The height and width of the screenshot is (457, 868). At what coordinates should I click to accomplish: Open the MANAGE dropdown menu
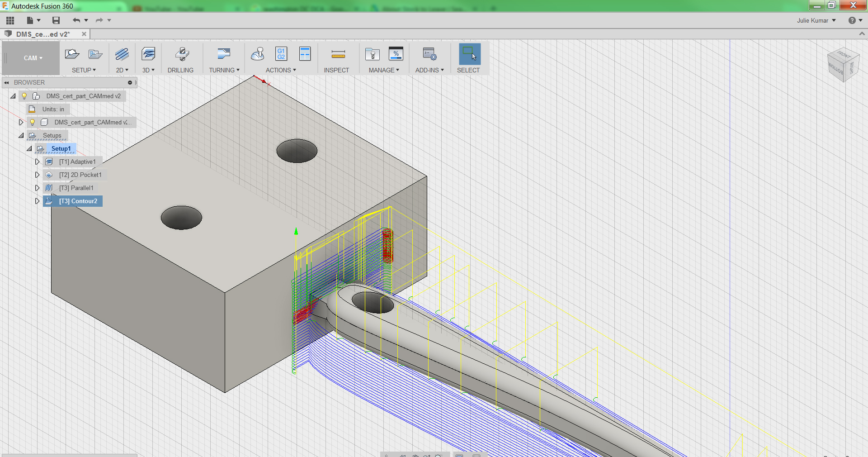pos(384,70)
